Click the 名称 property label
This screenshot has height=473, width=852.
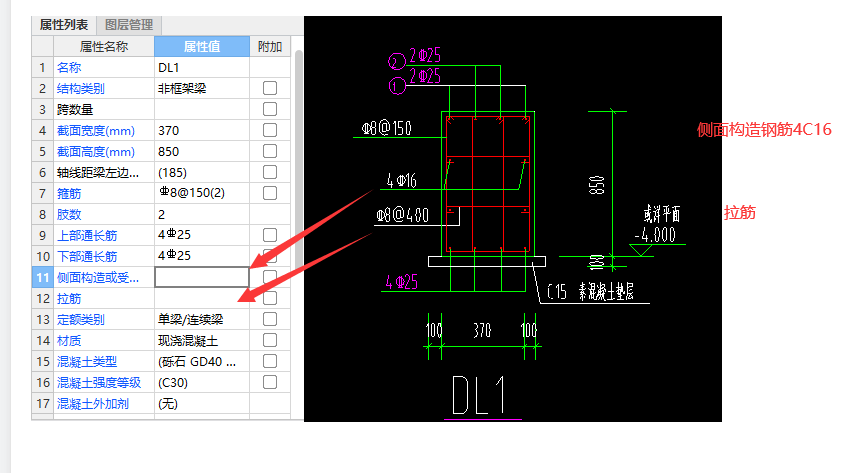pyautogui.click(x=69, y=68)
